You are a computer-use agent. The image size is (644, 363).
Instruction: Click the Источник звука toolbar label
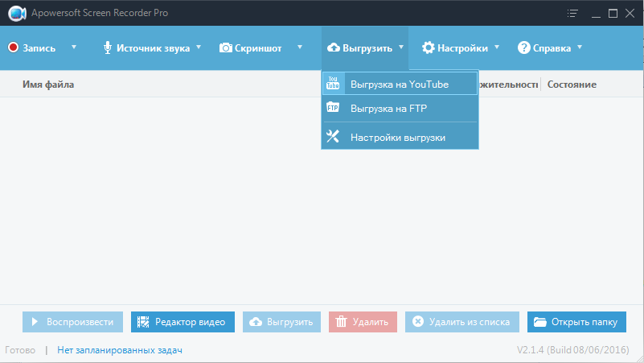(154, 48)
